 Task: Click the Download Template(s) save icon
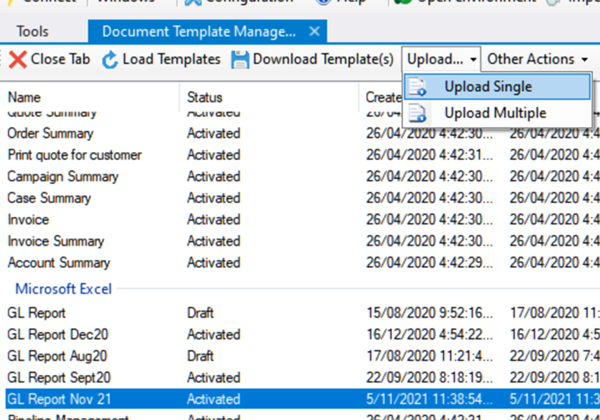pyautogui.click(x=240, y=60)
